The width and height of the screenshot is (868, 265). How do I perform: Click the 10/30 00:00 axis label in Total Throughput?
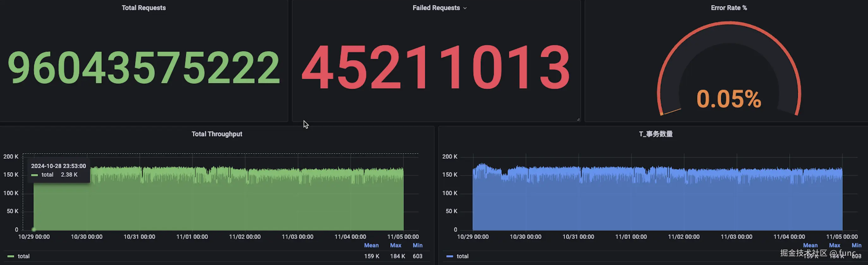pos(87,237)
